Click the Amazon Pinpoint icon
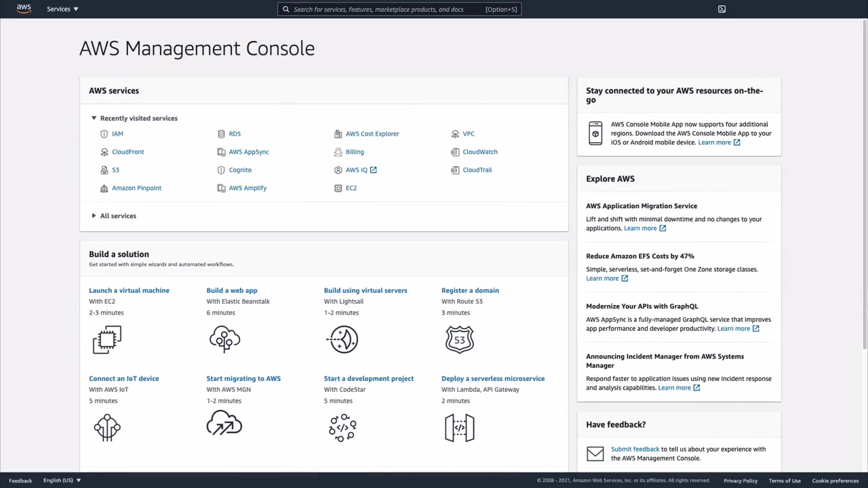The height and width of the screenshot is (488, 868). (x=104, y=188)
